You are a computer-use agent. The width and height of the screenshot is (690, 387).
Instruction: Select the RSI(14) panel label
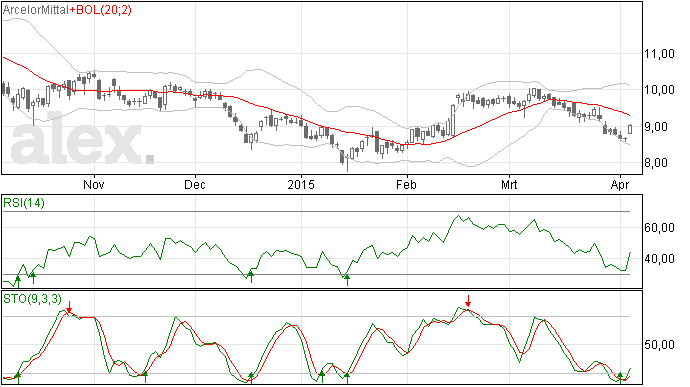point(24,203)
